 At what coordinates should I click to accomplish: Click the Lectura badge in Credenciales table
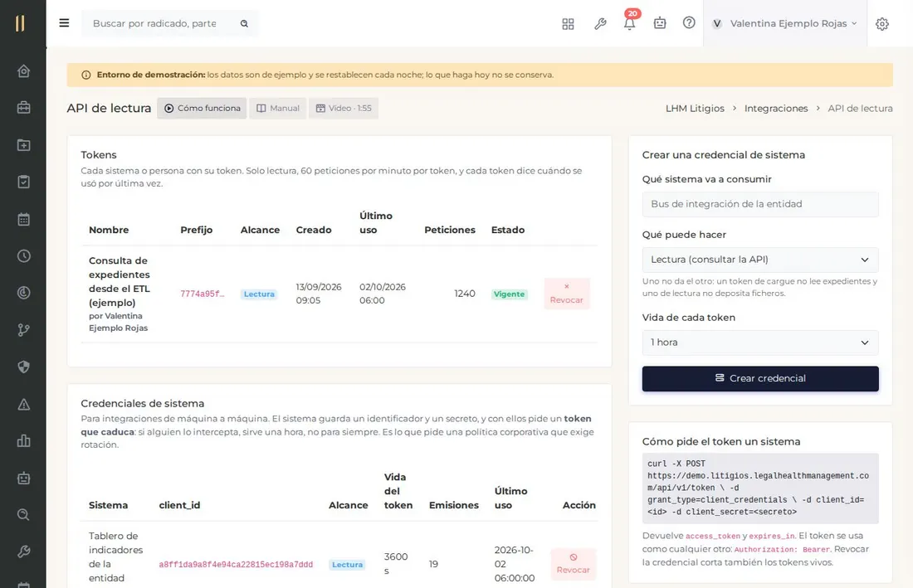tap(347, 565)
